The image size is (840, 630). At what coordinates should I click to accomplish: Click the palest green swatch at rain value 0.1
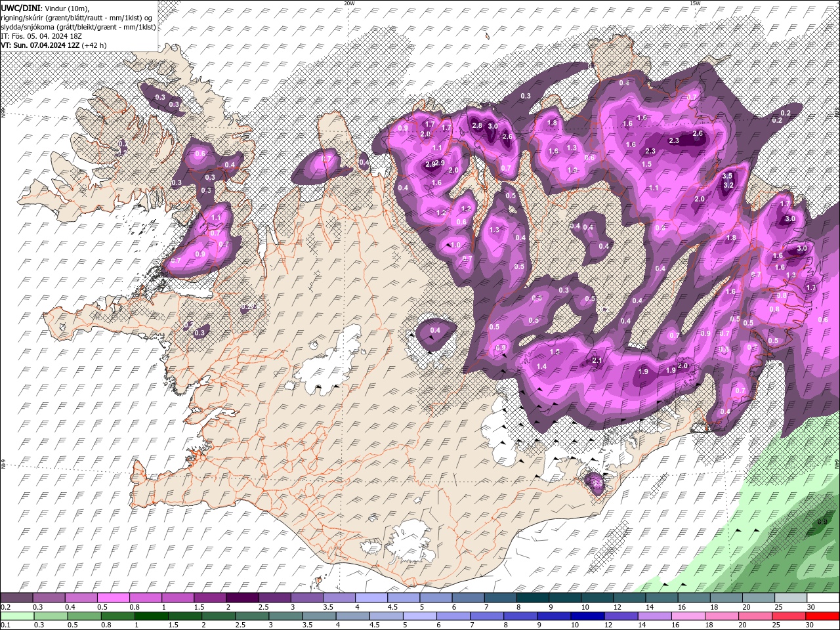pos(17,616)
